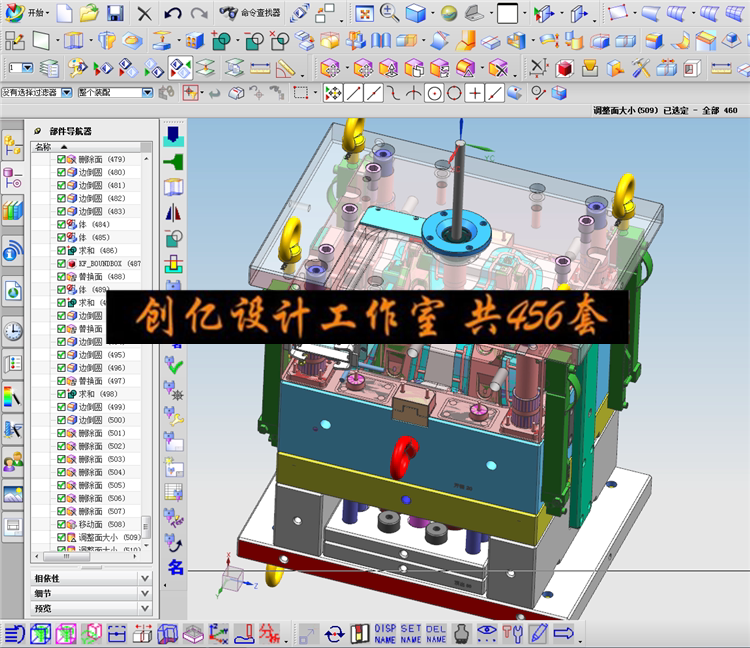Screen dimensions: 750x648
Task: Toggle the quadrant point snap icon
Action: (454, 93)
